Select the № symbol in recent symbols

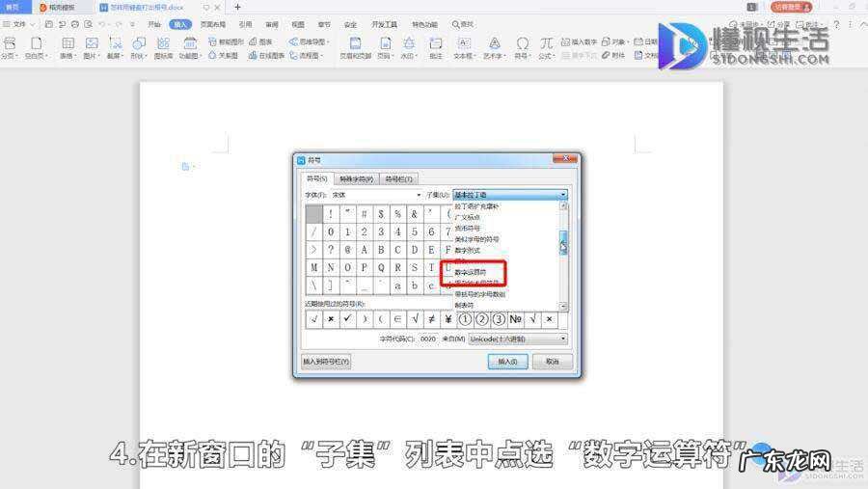515,319
